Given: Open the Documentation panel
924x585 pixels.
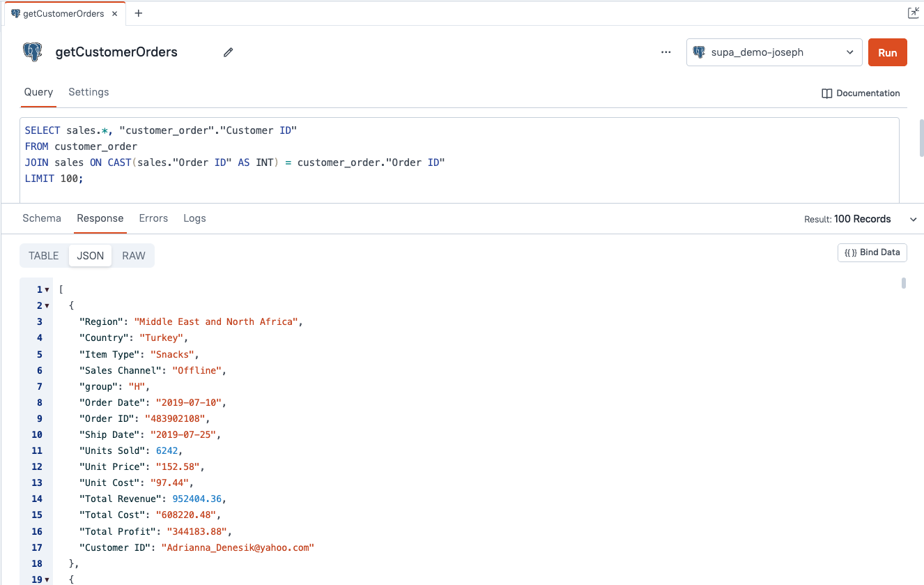Looking at the screenshot, I should point(861,93).
